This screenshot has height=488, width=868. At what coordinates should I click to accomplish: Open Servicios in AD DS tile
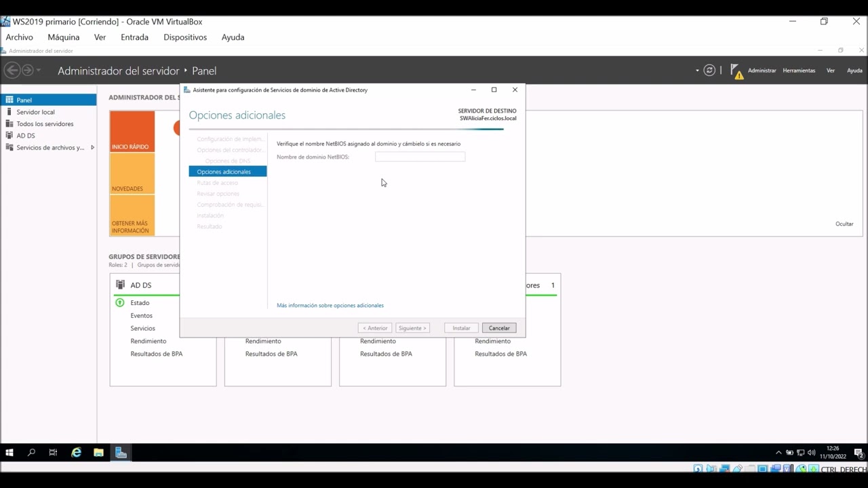click(x=143, y=328)
